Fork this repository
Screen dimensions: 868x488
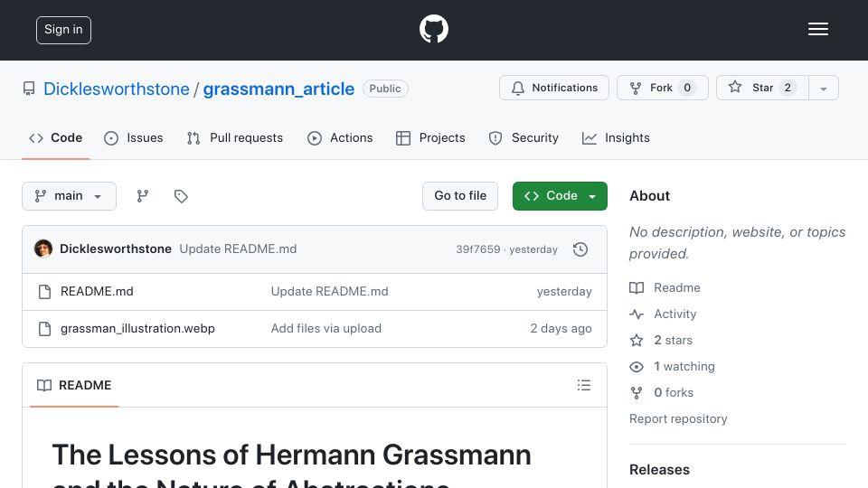pos(663,88)
